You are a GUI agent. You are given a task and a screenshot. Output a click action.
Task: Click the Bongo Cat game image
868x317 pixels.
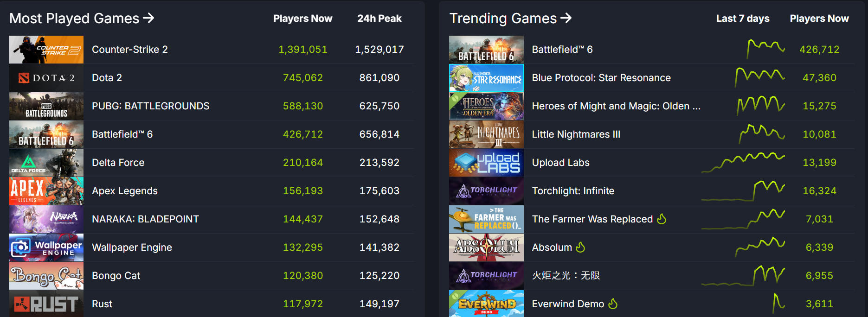(x=46, y=276)
